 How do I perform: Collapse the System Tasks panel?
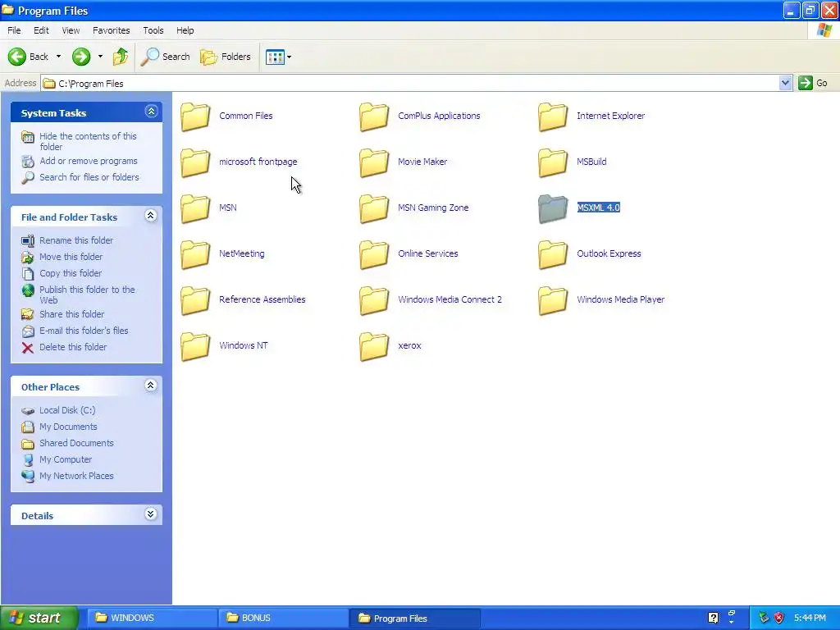[x=151, y=112]
